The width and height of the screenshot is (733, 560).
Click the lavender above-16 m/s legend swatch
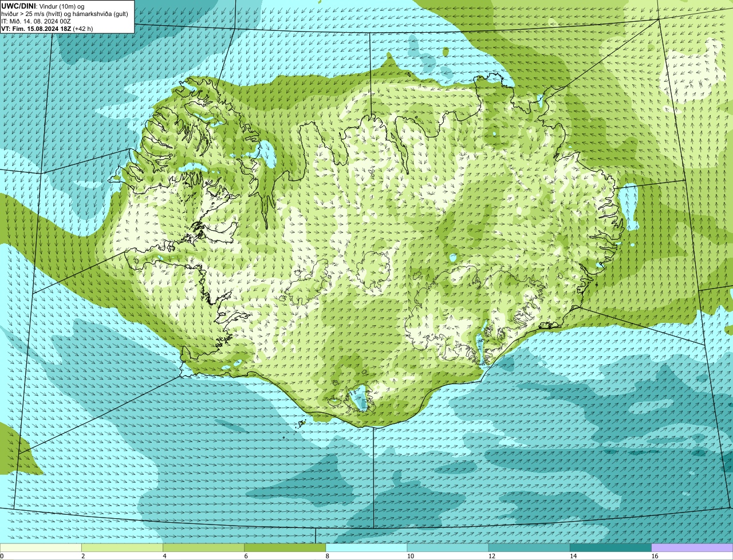click(x=692, y=547)
